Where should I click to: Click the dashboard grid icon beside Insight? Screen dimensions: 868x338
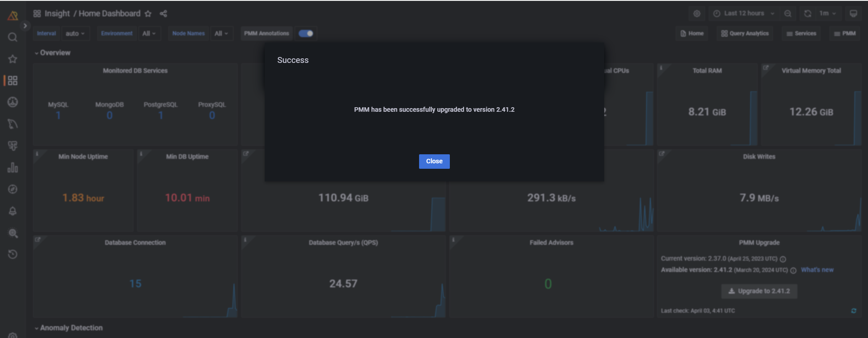coord(37,14)
